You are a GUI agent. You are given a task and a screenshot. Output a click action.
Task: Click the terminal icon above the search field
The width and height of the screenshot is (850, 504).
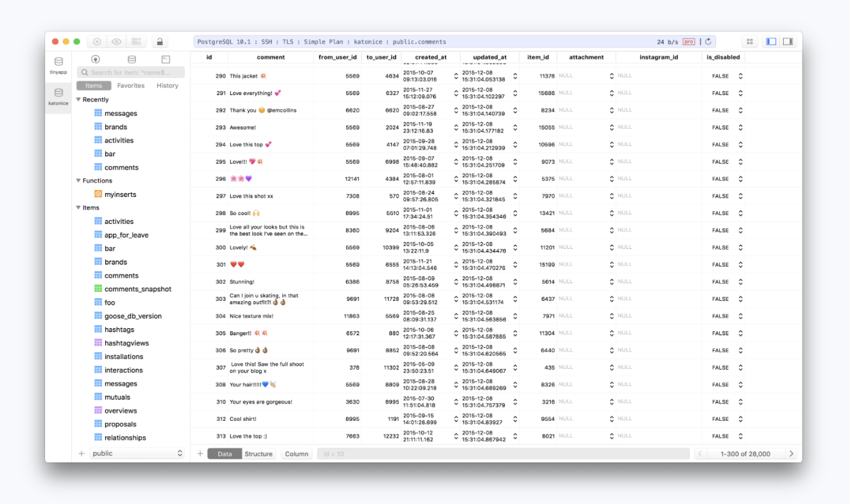[165, 59]
